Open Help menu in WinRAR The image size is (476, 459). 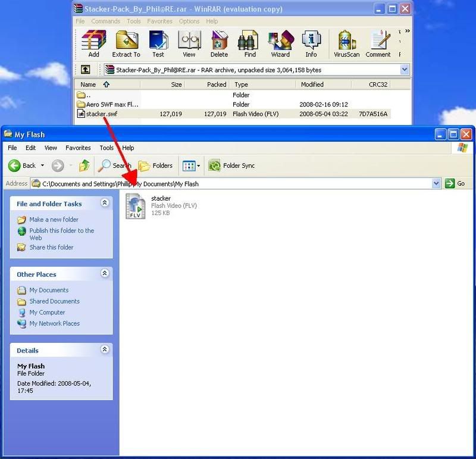pyautogui.click(x=212, y=21)
